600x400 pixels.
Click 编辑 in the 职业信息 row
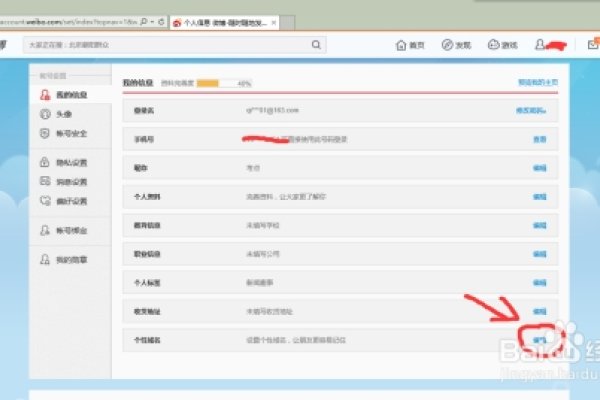pyautogui.click(x=540, y=254)
